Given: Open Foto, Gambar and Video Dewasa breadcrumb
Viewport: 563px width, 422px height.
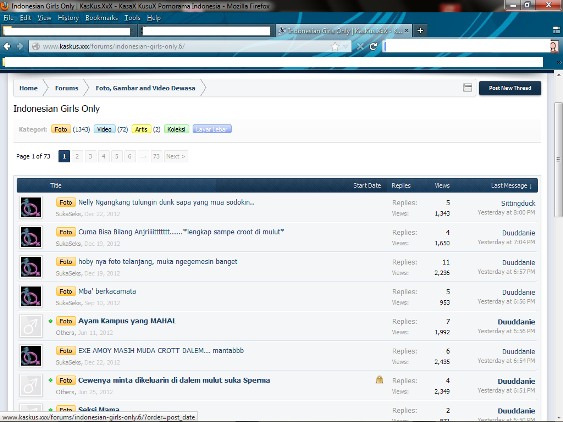Looking at the screenshot, I should point(145,88).
